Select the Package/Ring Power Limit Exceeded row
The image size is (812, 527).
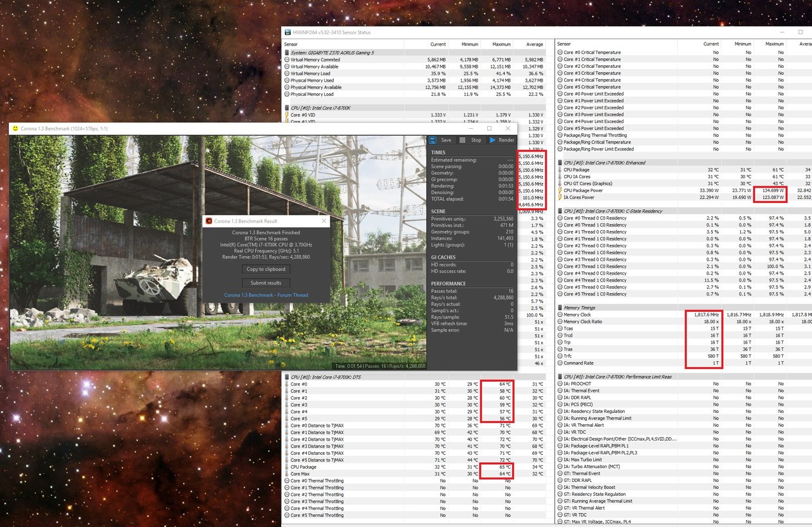683,149
